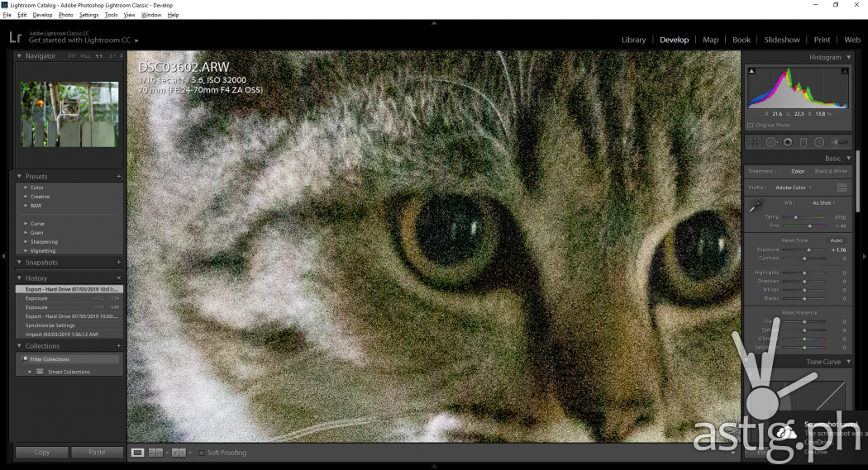Open the Print module
This screenshot has height=470, width=868.
[822, 40]
